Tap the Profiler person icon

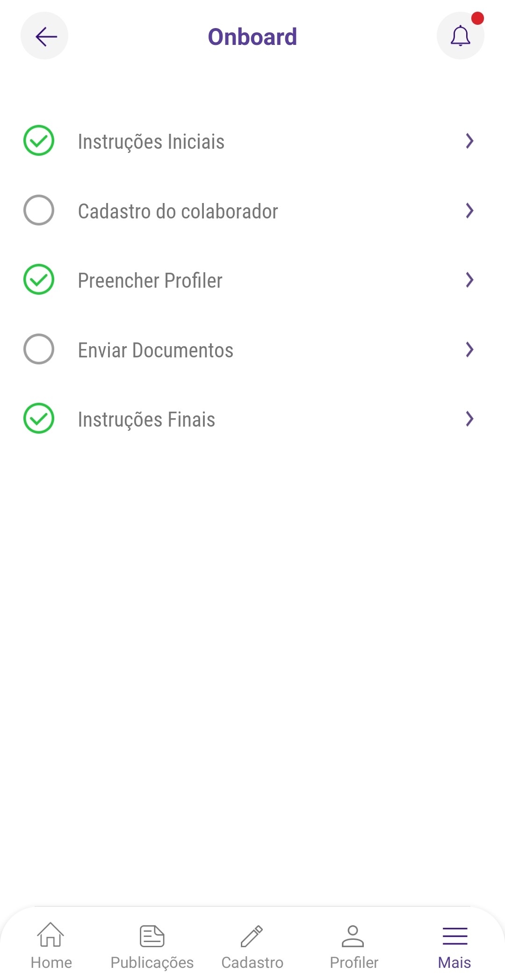pyautogui.click(x=353, y=936)
